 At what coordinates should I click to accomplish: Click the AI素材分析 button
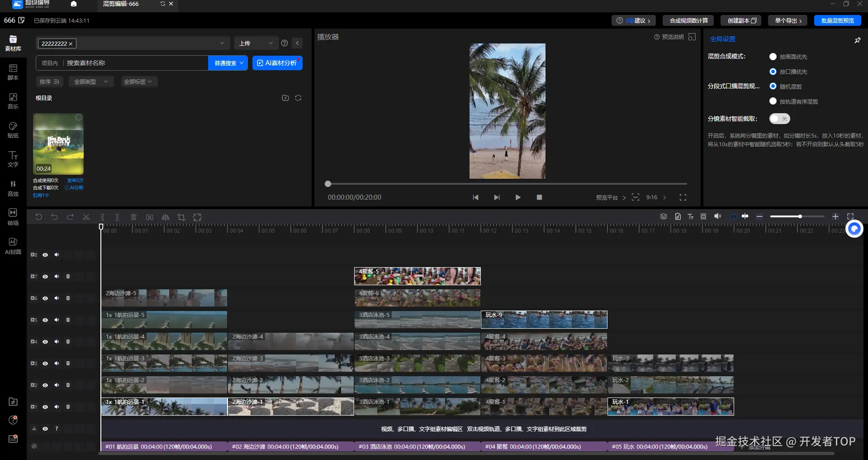(x=277, y=63)
